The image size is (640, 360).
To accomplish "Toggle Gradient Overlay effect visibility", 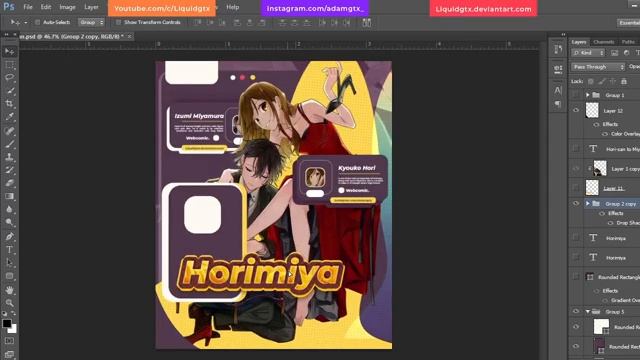I will (605, 300).
